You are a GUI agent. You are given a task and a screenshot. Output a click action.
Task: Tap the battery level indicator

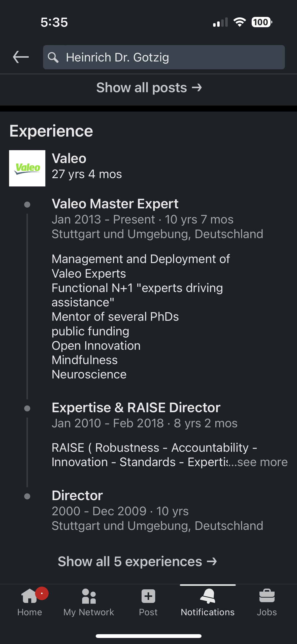coord(261,22)
